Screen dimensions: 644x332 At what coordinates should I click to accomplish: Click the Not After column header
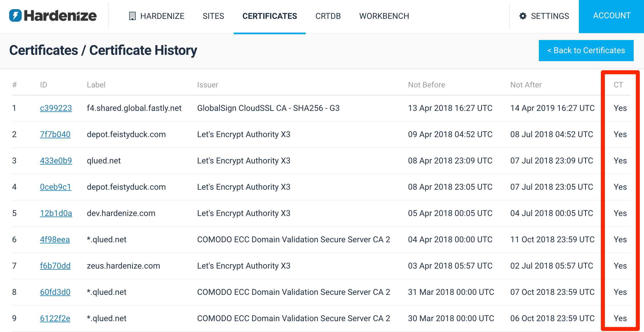[526, 85]
